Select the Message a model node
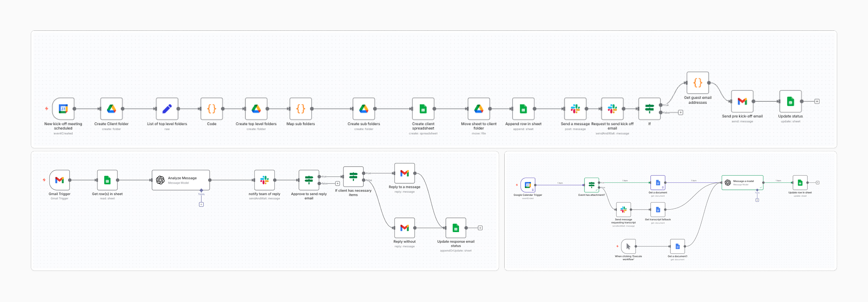 (742, 183)
